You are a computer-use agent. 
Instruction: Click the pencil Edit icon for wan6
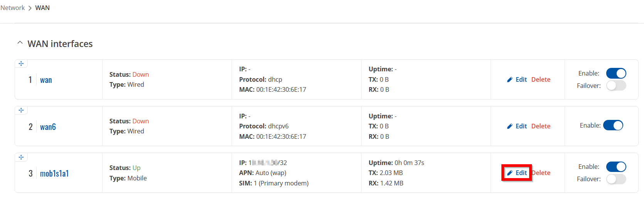pyautogui.click(x=509, y=126)
